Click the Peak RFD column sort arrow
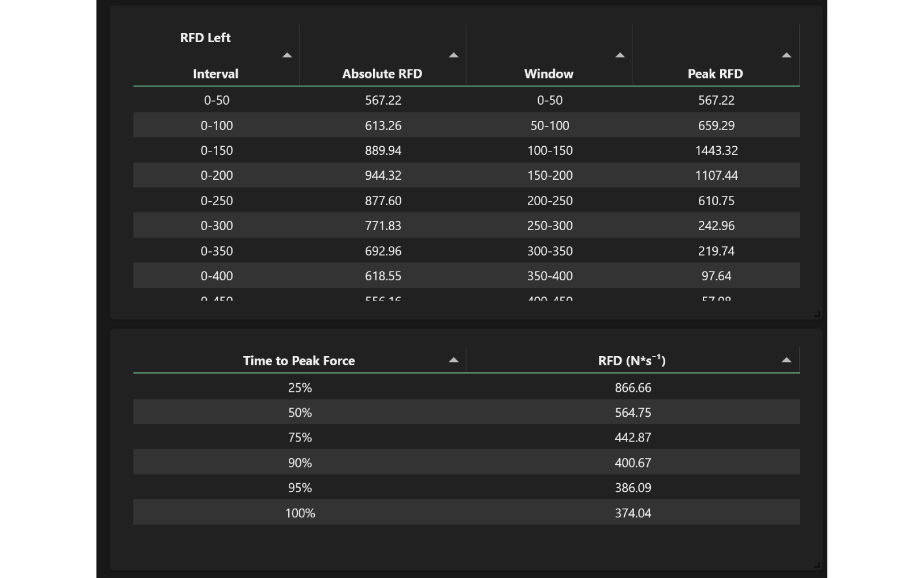 pyautogui.click(x=786, y=55)
